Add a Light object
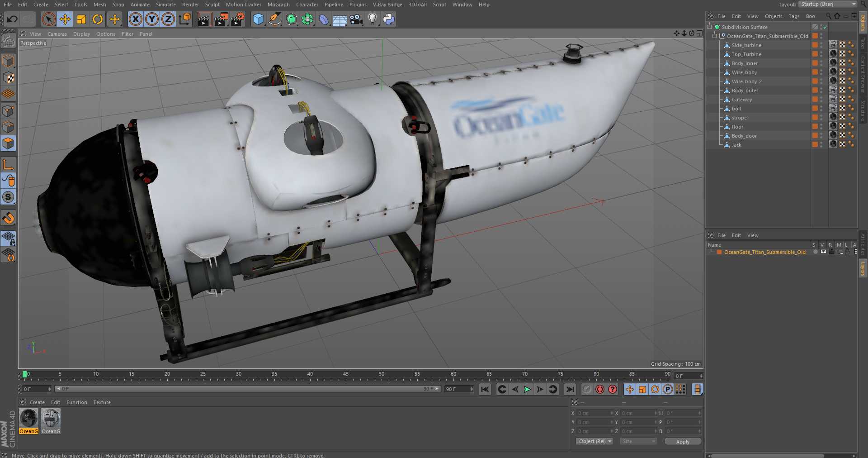Image resolution: width=868 pixels, height=458 pixels. click(372, 19)
